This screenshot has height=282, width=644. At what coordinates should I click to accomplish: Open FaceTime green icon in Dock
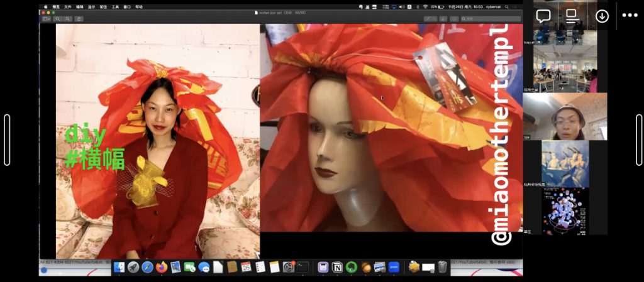coord(189,268)
